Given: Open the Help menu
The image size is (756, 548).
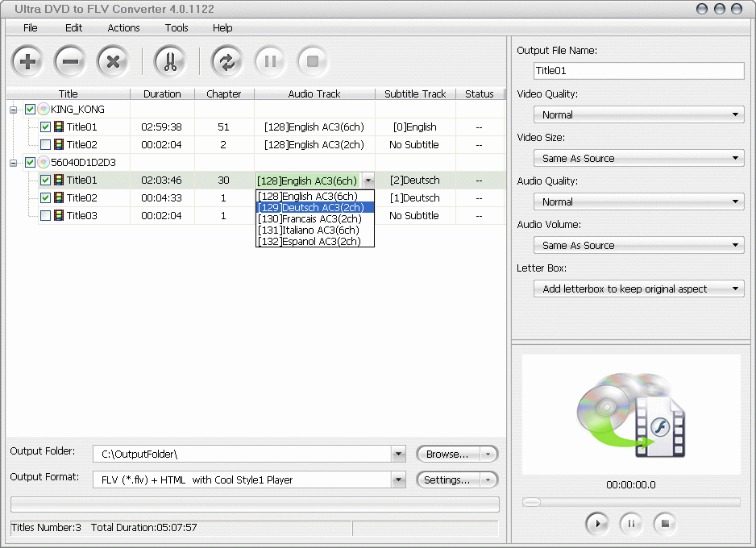Looking at the screenshot, I should click(x=222, y=28).
